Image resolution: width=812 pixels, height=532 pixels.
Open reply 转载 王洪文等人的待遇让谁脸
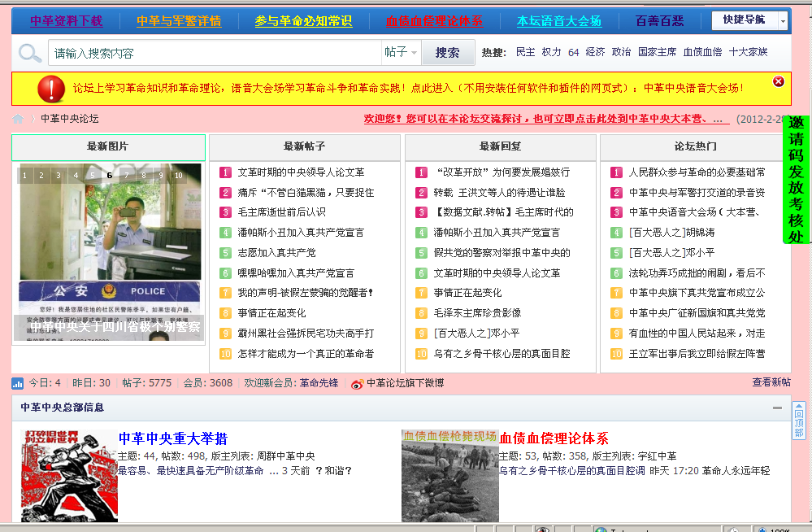tap(499, 193)
